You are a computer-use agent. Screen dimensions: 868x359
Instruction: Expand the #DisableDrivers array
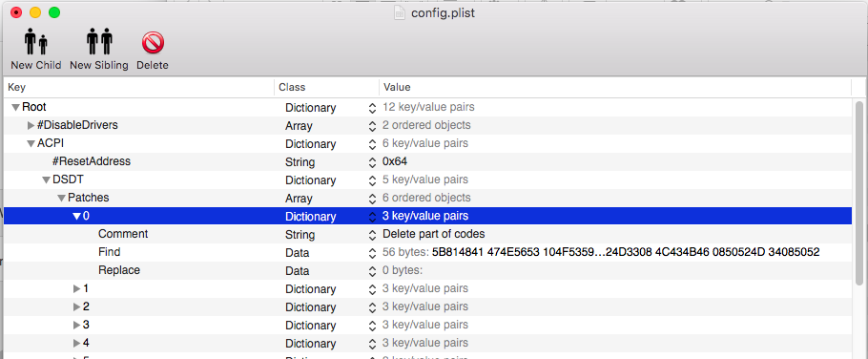31,126
